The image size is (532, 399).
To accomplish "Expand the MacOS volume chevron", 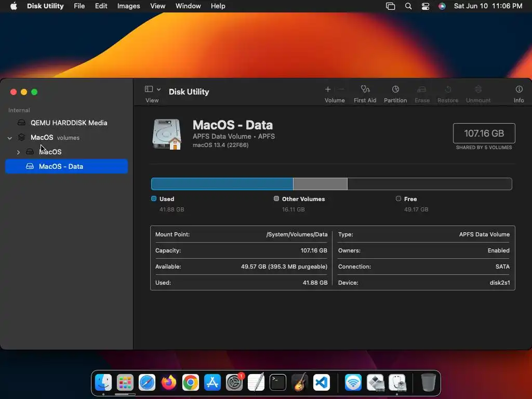I will (x=18, y=152).
